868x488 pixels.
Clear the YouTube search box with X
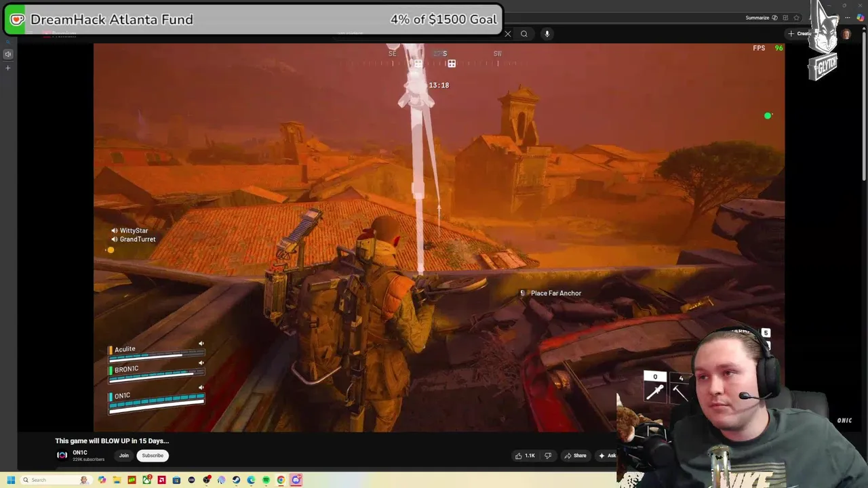[507, 34]
